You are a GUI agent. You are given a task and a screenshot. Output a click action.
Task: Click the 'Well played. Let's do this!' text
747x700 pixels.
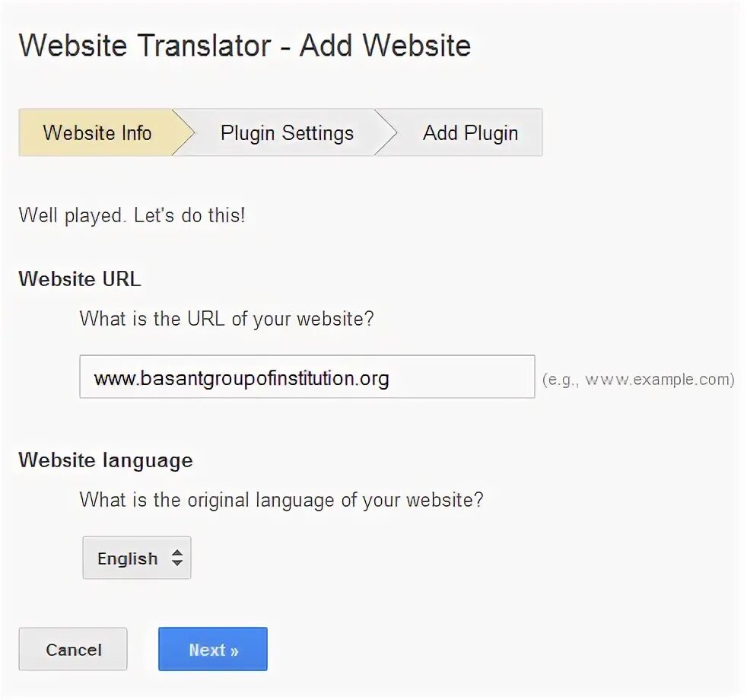132,215
